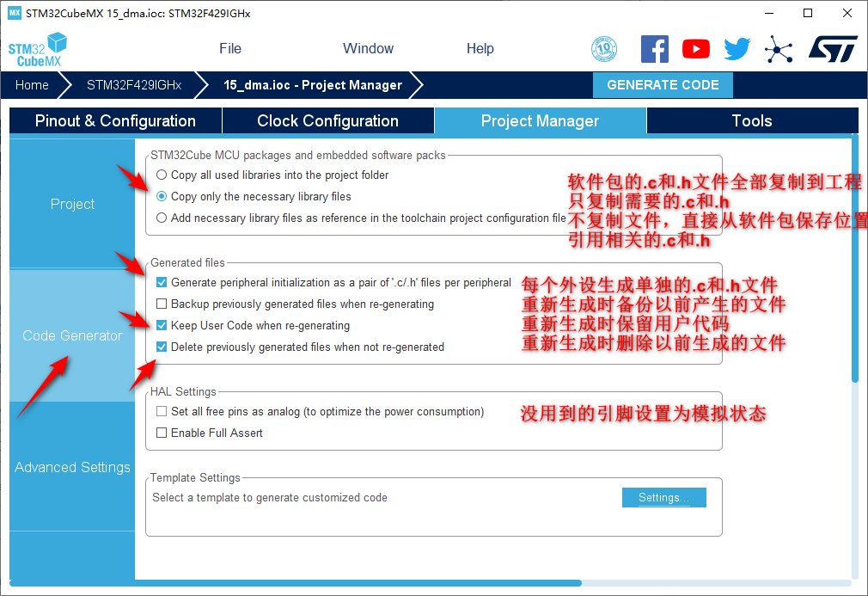
Task: Click the GENERATE CODE button
Action: 663,85
